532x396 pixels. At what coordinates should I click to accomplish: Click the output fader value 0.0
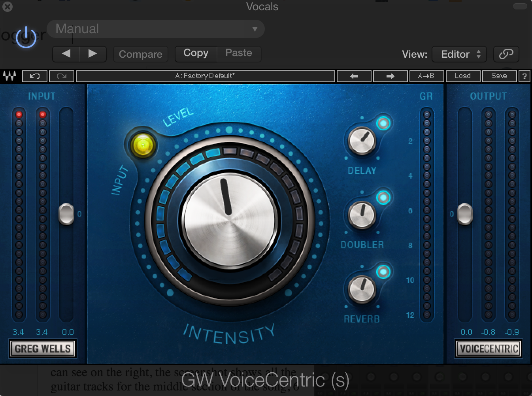coord(466,332)
